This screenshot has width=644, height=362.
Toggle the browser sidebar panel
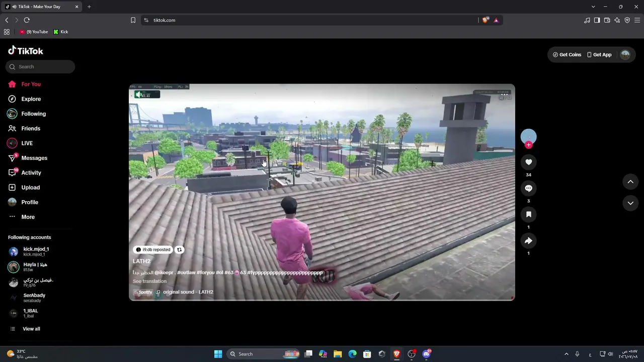pyautogui.click(x=597, y=20)
